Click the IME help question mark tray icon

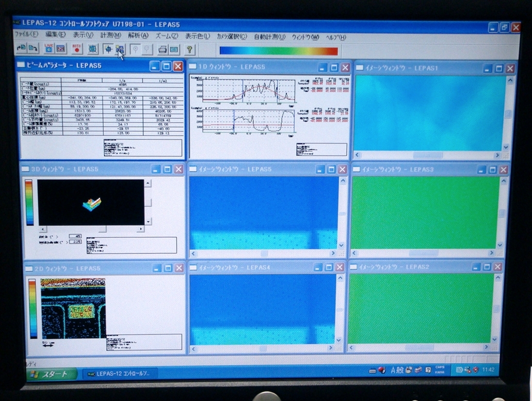click(428, 370)
